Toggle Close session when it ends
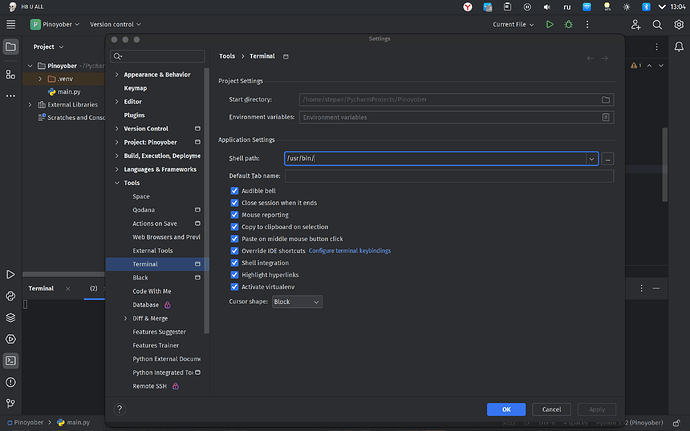The image size is (690, 431). tap(235, 203)
